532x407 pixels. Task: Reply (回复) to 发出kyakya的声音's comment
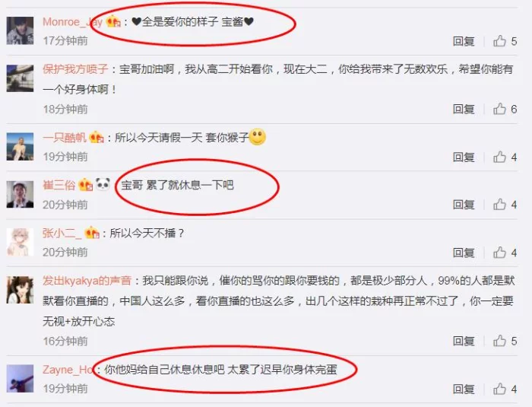pyautogui.click(x=464, y=341)
